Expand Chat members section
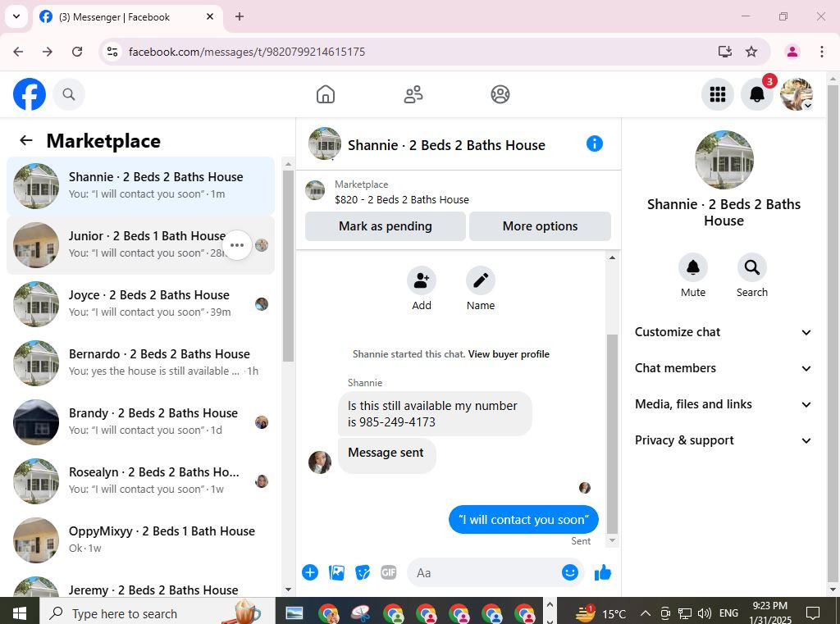The width and height of the screenshot is (840, 624). tap(723, 368)
